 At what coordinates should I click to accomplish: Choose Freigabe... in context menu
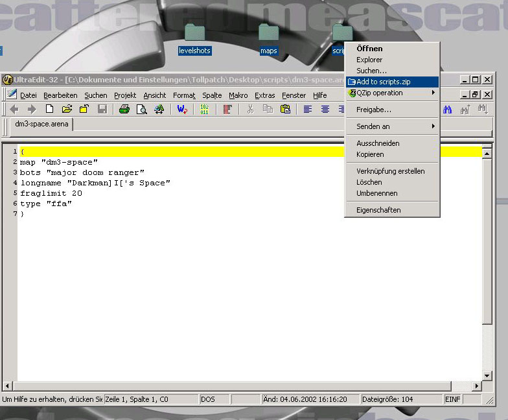(x=392, y=110)
